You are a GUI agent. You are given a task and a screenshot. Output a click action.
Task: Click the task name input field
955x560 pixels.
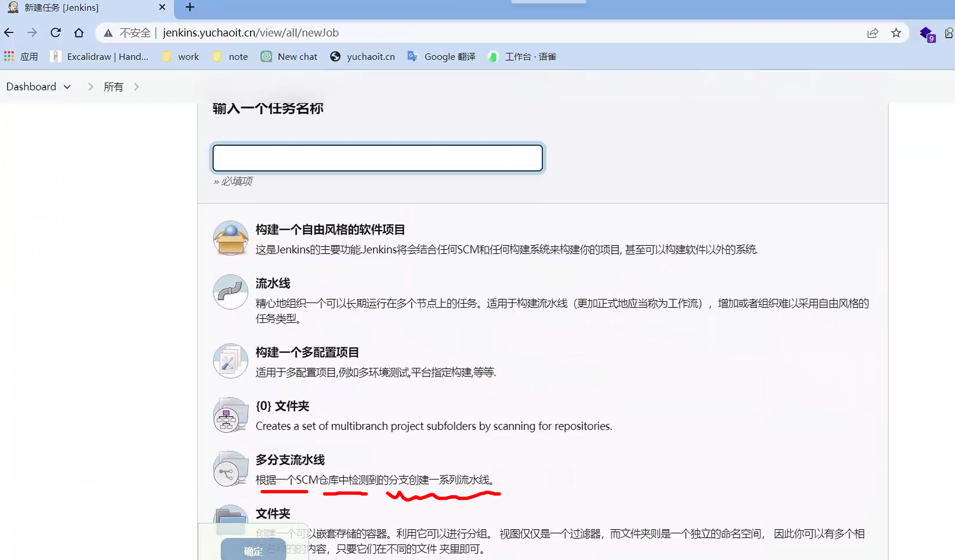coord(378,157)
